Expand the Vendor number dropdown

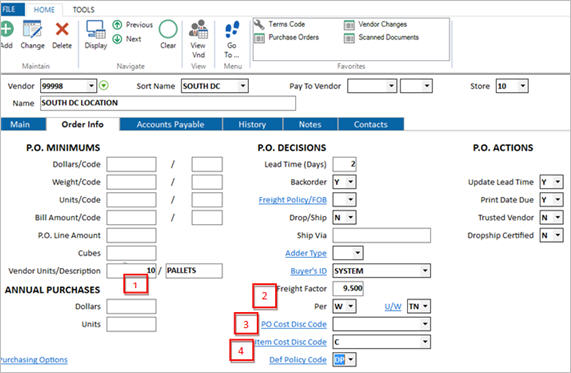click(x=91, y=86)
